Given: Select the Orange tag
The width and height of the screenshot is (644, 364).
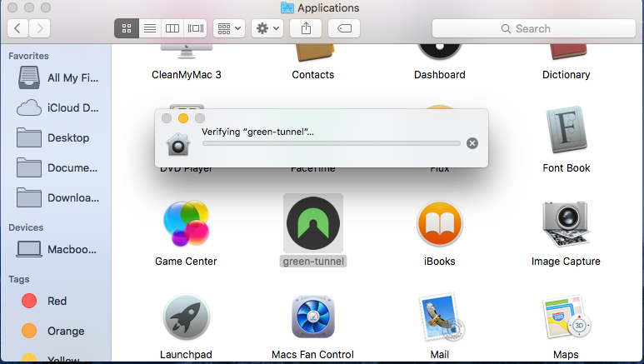Looking at the screenshot, I should coord(57,331).
